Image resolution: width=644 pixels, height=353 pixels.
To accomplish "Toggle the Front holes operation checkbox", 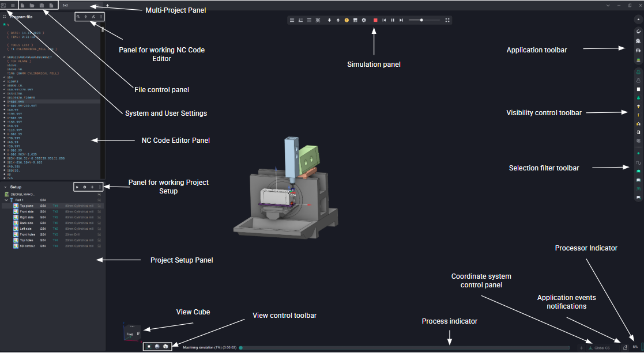I will (99, 234).
